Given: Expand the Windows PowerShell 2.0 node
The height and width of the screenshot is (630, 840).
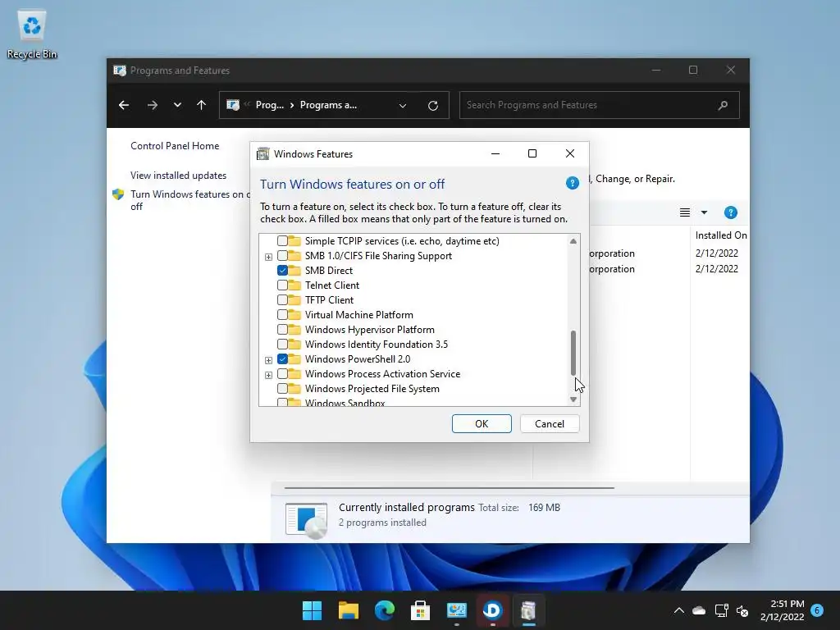Looking at the screenshot, I should point(268,360).
